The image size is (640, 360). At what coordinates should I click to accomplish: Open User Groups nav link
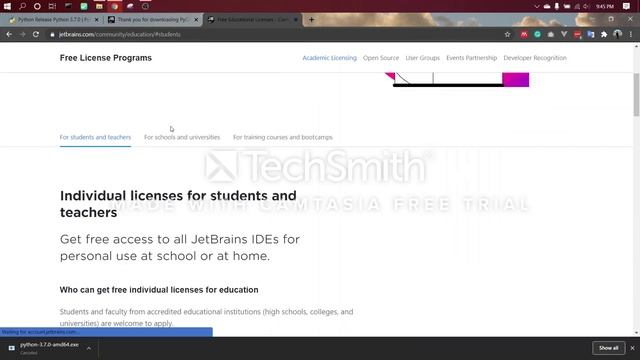click(x=422, y=58)
